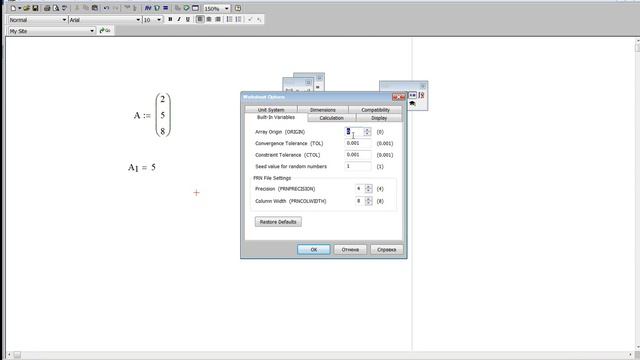Paste from the clipboard with the toolbar icon
Screen dimensions: 640x360
tap(95, 8)
